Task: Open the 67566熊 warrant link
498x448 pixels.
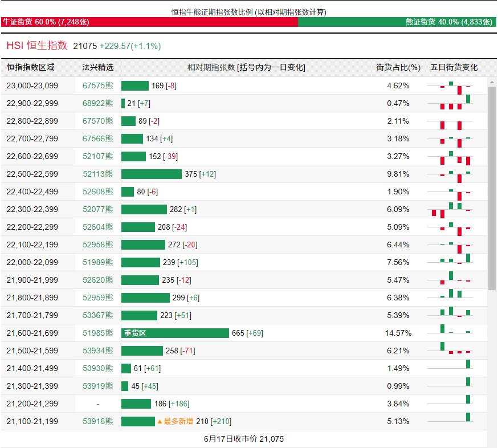Action: pos(98,139)
